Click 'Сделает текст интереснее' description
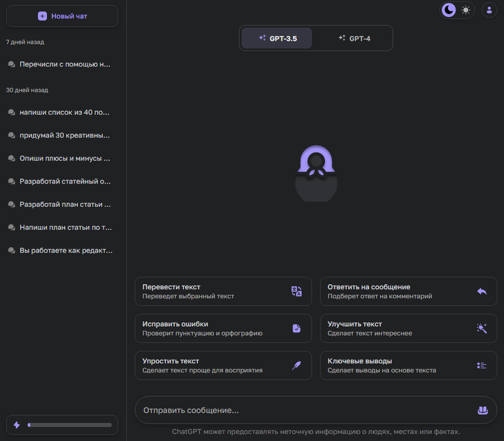The width and height of the screenshot is (504, 441). pos(369,334)
